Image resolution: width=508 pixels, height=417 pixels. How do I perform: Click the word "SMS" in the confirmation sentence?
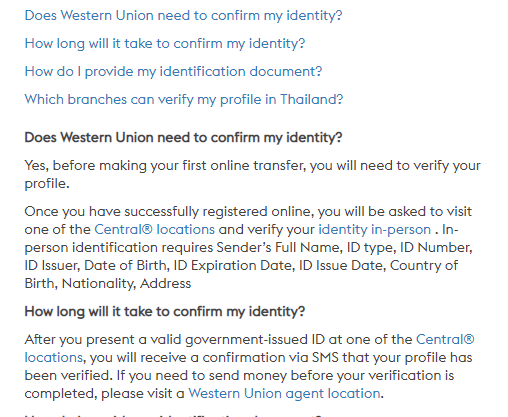coord(325,358)
